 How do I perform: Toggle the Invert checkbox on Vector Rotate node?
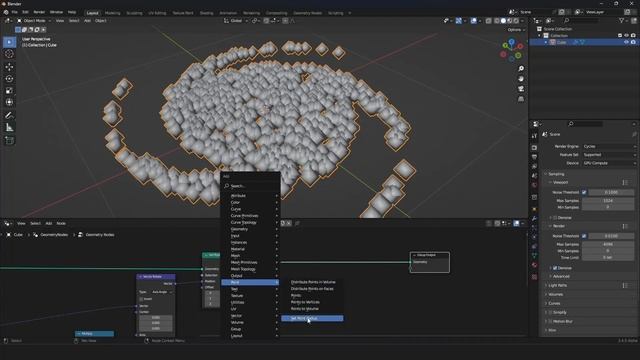pyautogui.click(x=141, y=299)
